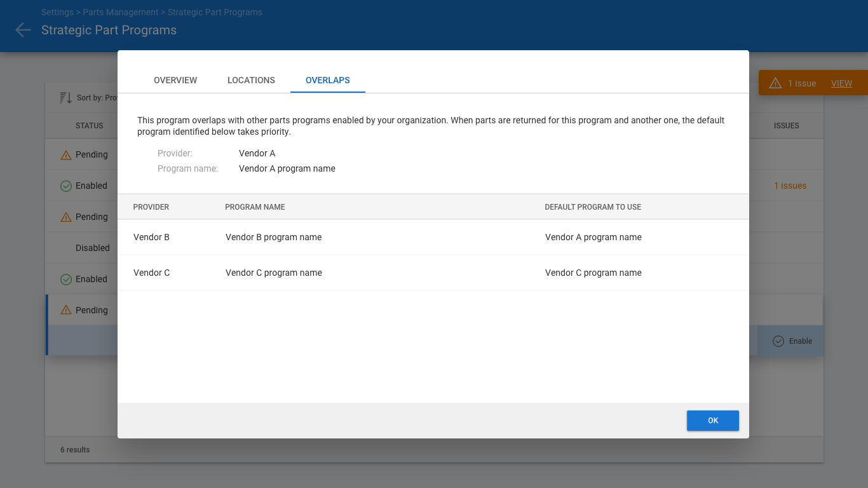Select the Vendor B overlap row
The image size is (868, 488).
click(433, 237)
